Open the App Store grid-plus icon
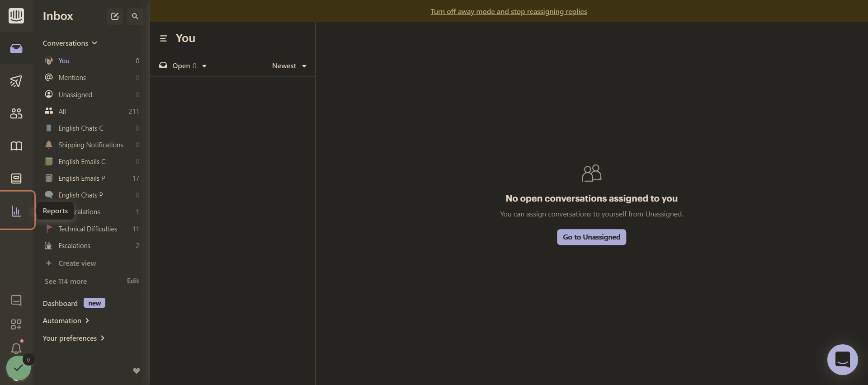This screenshot has width=868, height=385. [x=16, y=324]
